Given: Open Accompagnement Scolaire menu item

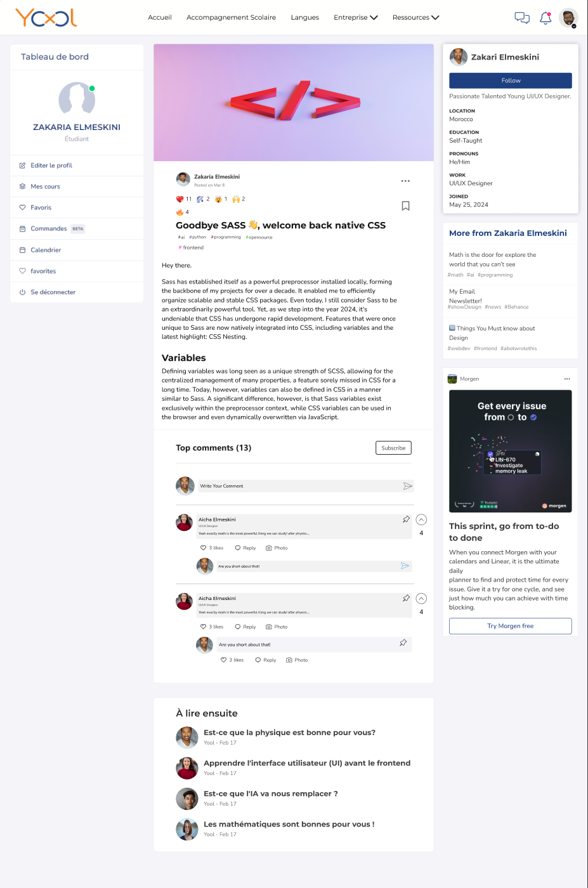Looking at the screenshot, I should pyautogui.click(x=231, y=18).
